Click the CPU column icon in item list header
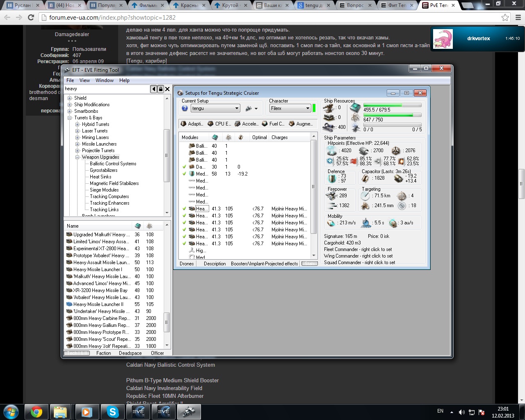This screenshot has height=420, width=525. [x=138, y=226]
